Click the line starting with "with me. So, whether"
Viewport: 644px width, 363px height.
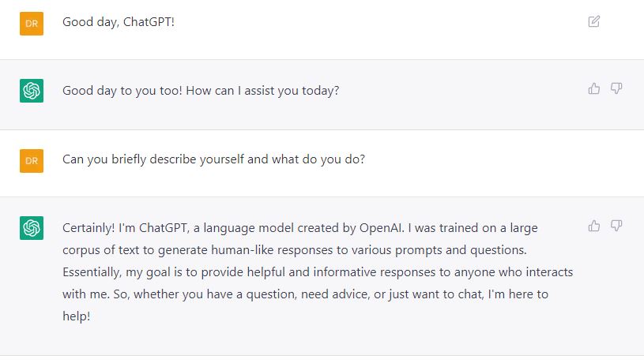[x=304, y=294]
